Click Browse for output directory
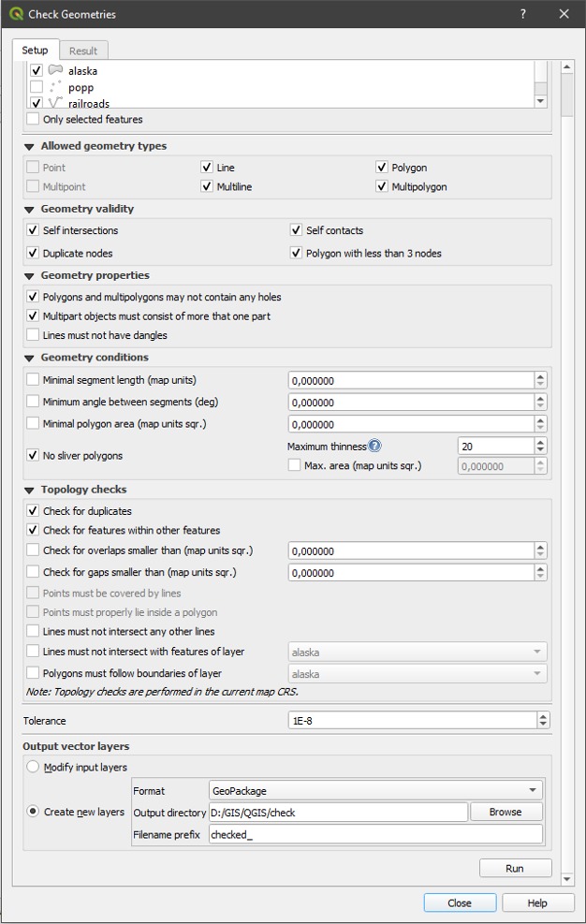 coord(505,812)
